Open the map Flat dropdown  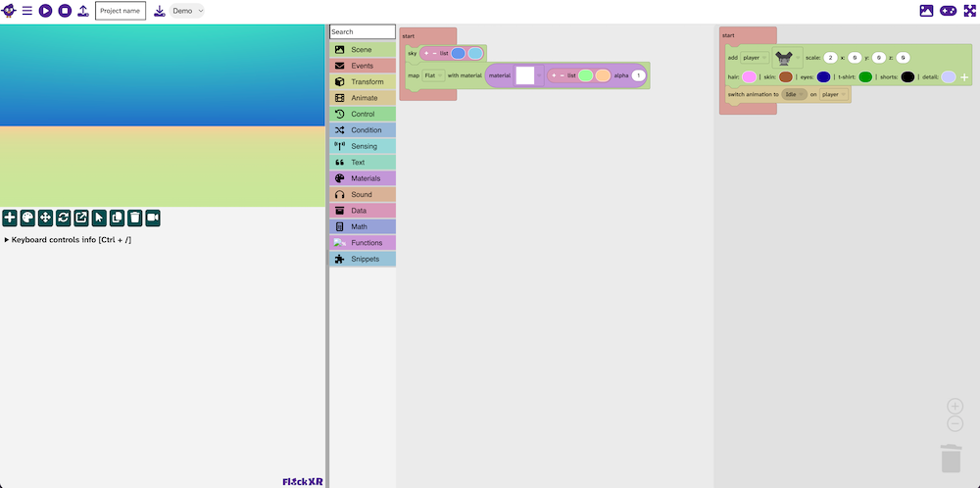pyautogui.click(x=433, y=75)
